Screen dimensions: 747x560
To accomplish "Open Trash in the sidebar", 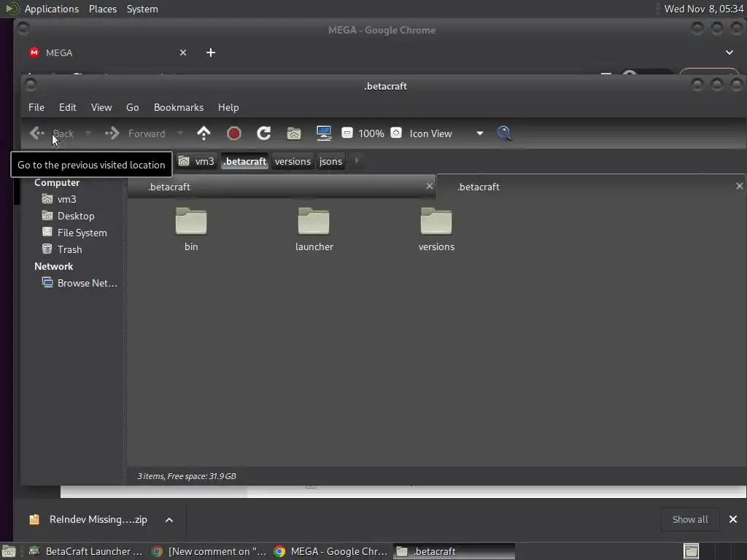I will (69, 249).
